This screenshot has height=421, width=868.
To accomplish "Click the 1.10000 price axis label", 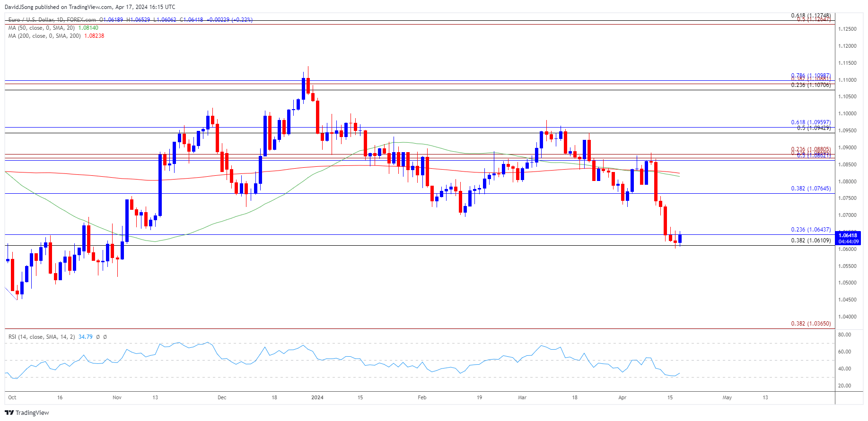I will [847, 114].
